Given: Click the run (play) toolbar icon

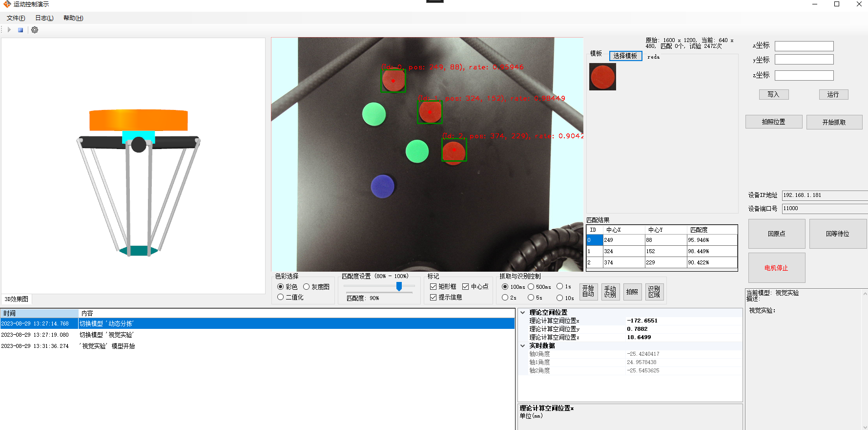Looking at the screenshot, I should tap(9, 30).
